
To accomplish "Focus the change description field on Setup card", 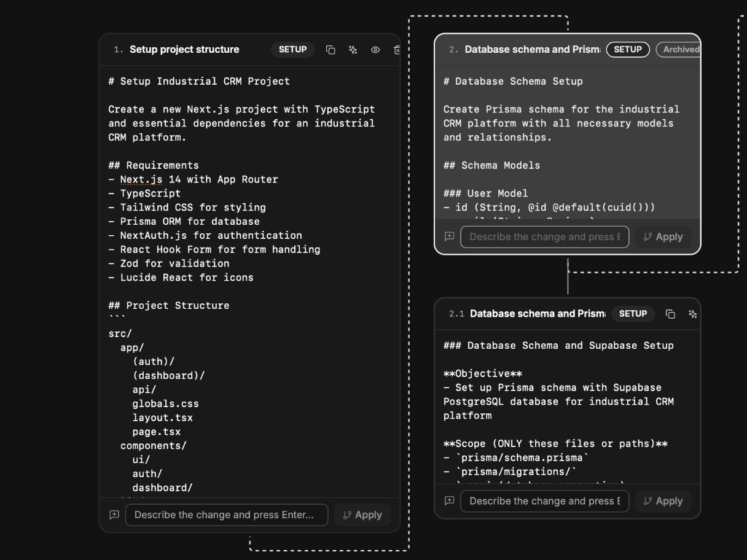I will [227, 515].
